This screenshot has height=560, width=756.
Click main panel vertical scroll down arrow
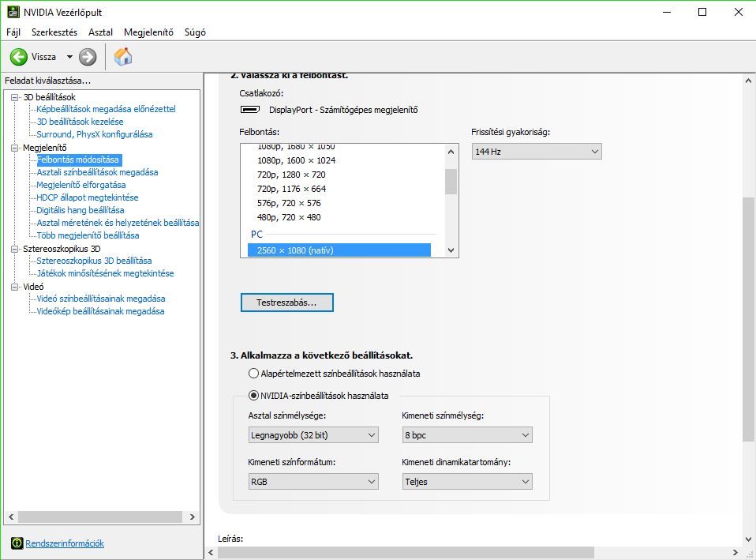748,539
